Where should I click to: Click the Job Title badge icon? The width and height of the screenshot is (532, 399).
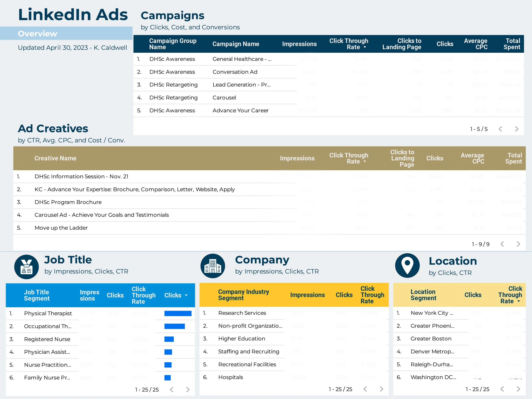pyautogui.click(x=26, y=267)
